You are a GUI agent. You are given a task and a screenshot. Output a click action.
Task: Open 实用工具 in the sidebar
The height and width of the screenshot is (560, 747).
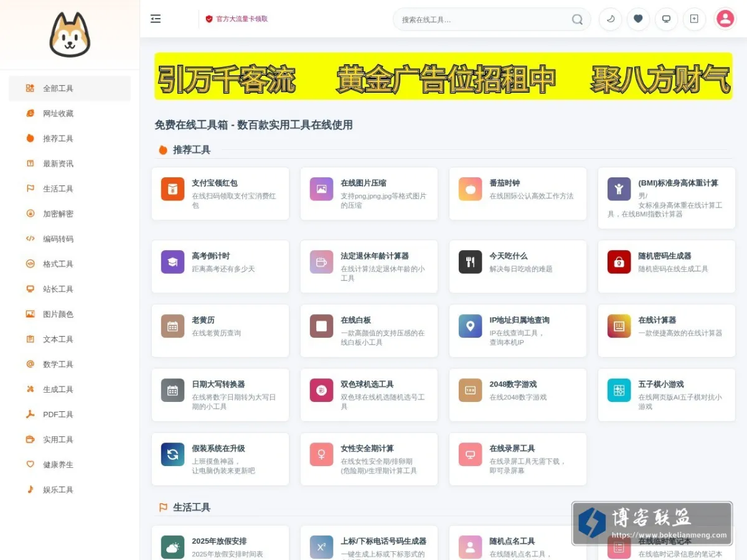click(x=70, y=439)
